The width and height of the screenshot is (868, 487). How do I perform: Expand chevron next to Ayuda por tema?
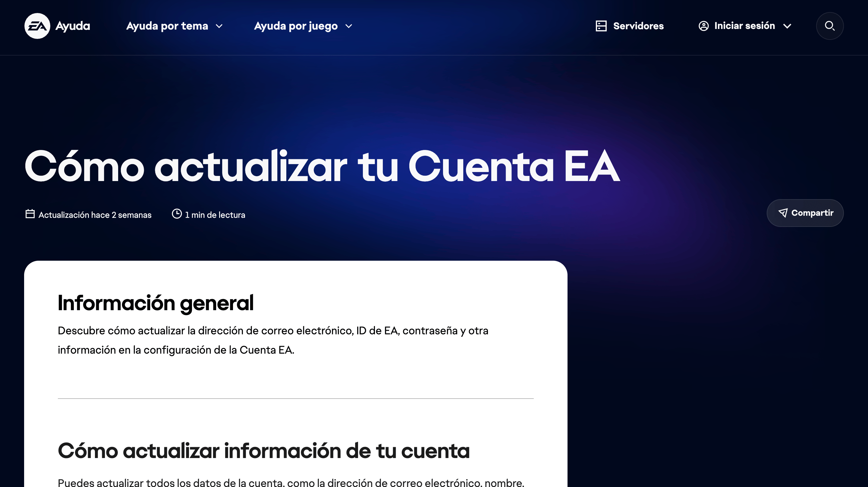pyautogui.click(x=219, y=26)
